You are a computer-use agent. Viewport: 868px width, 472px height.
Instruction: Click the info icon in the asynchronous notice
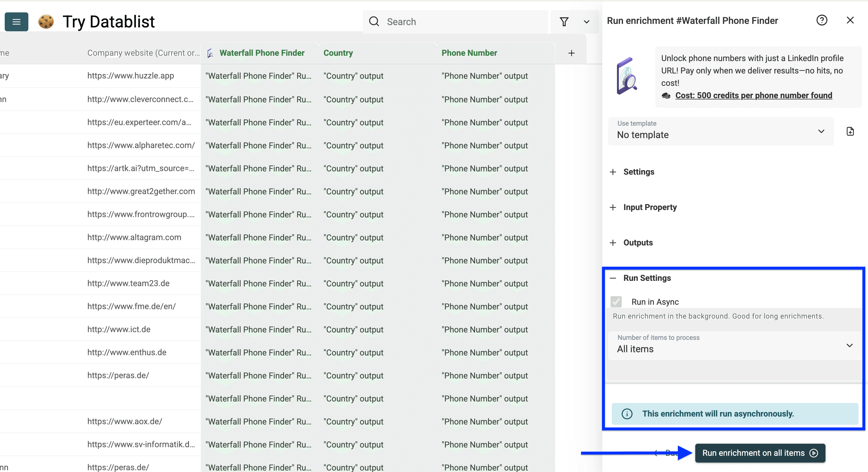point(627,414)
